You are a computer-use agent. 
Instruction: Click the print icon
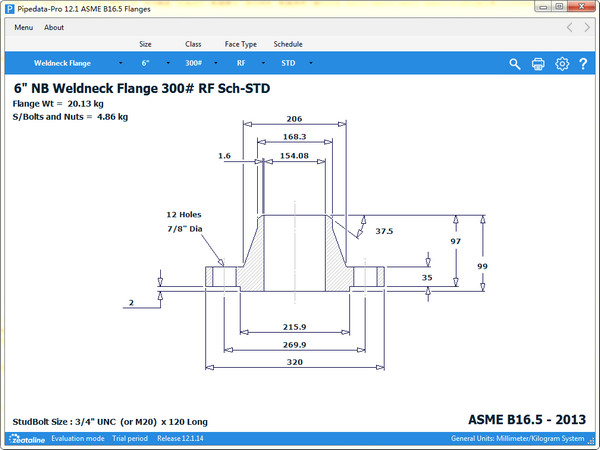click(x=538, y=64)
